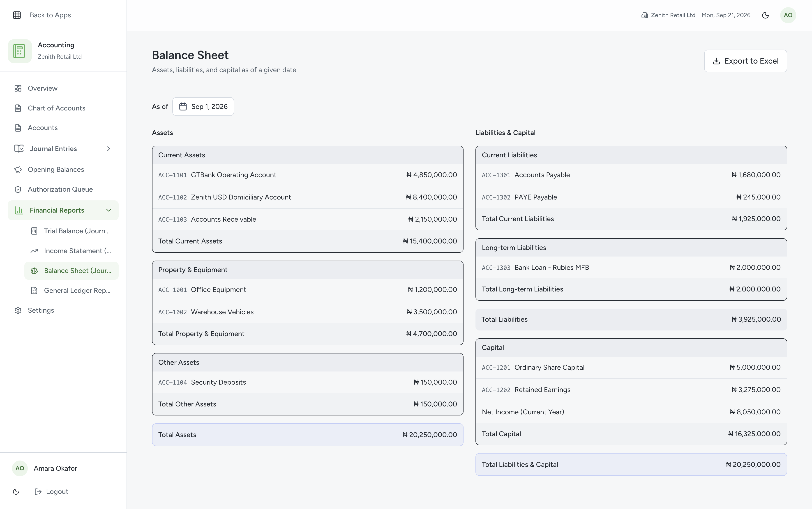Collapse the Financial Reports section chevron
The height and width of the screenshot is (509, 812).
[x=108, y=210]
